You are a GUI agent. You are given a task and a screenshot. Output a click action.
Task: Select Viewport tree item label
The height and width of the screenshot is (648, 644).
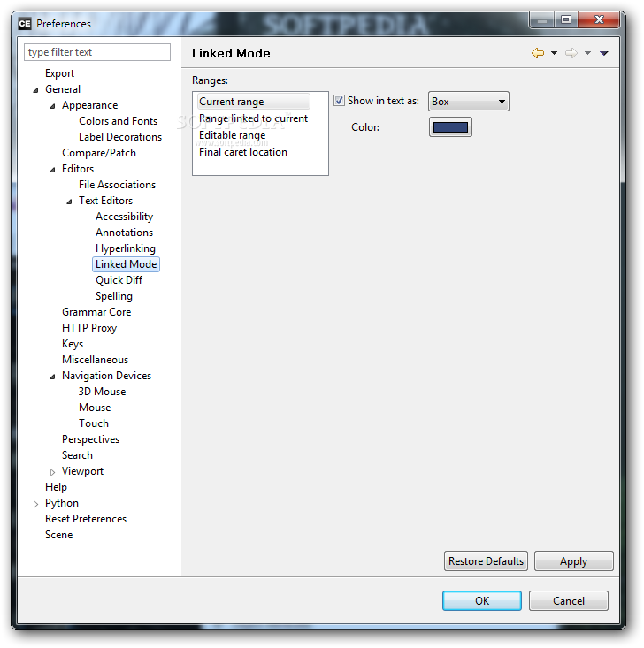tap(82, 471)
